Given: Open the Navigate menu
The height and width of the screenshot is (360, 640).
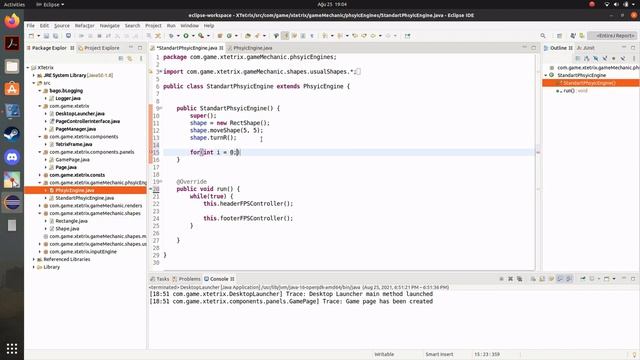Looking at the screenshot, I should coord(109,26).
